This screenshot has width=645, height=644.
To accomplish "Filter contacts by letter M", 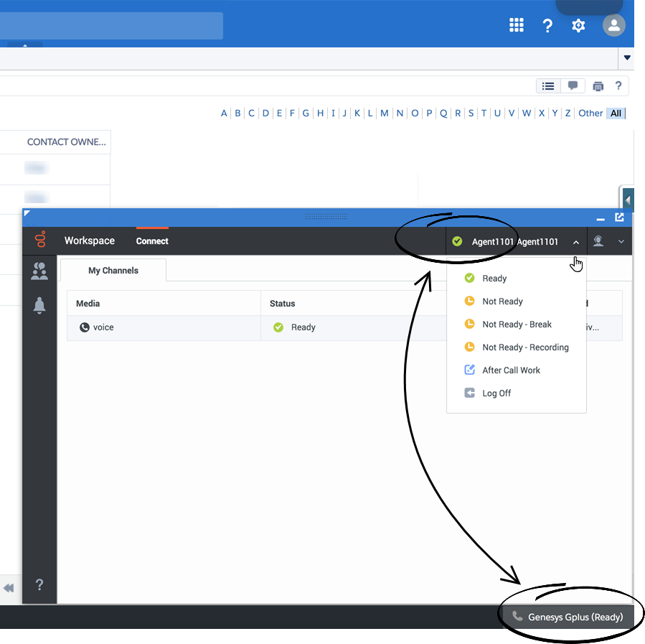I will pos(385,113).
